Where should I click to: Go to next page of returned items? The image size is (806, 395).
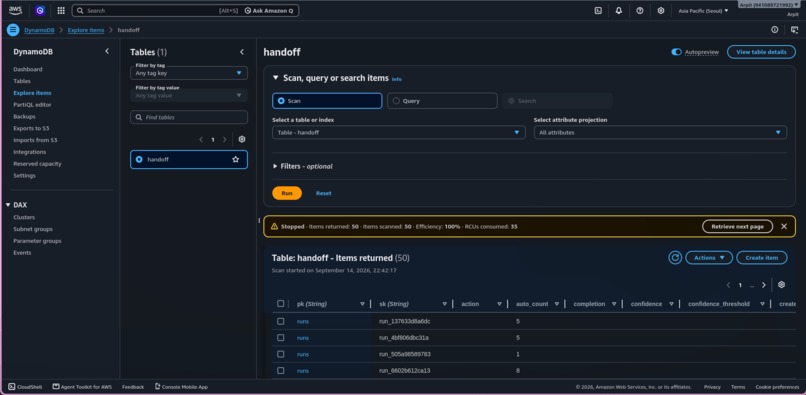coord(764,285)
